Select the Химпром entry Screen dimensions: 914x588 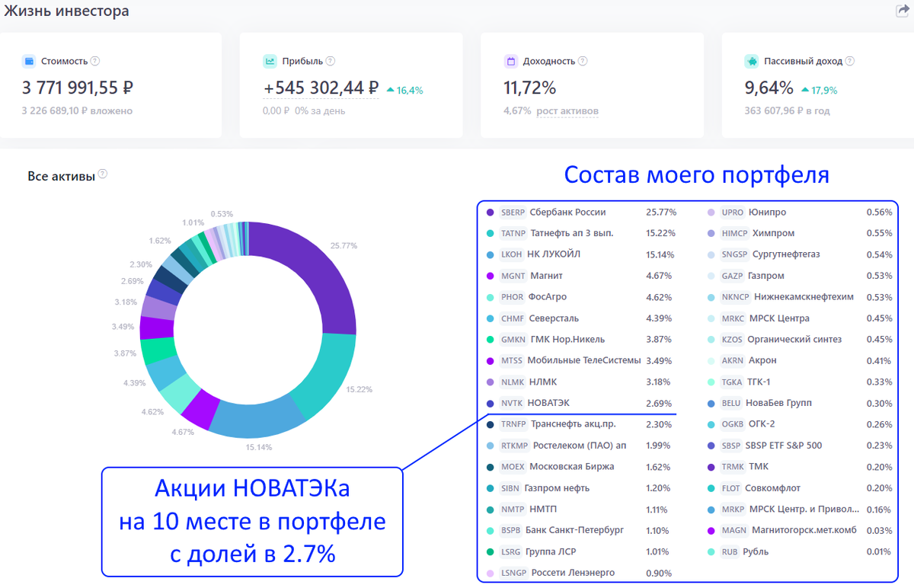pos(774,233)
